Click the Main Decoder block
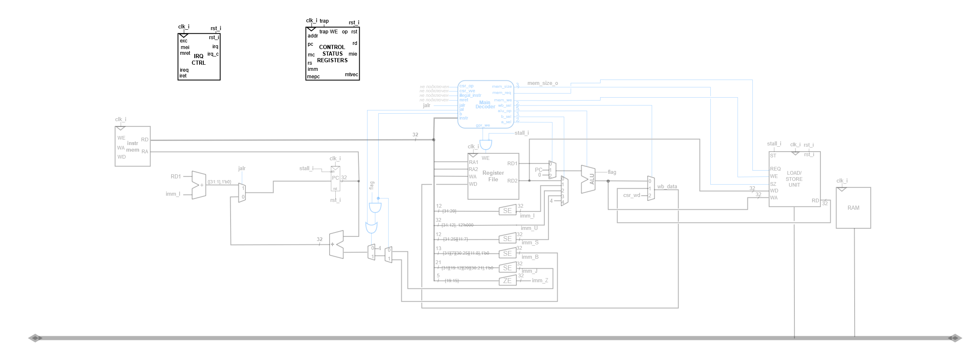The image size is (980, 356). coord(486,104)
